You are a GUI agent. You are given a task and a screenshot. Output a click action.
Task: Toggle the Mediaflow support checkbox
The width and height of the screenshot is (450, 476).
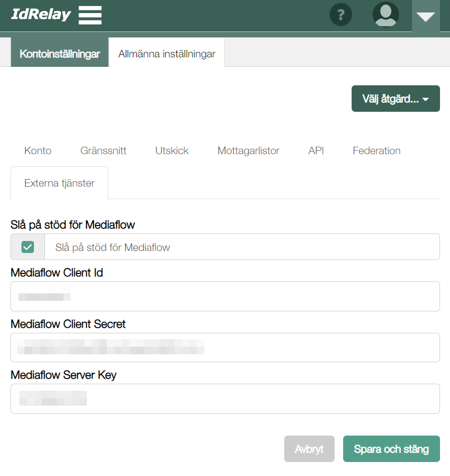[x=27, y=247]
